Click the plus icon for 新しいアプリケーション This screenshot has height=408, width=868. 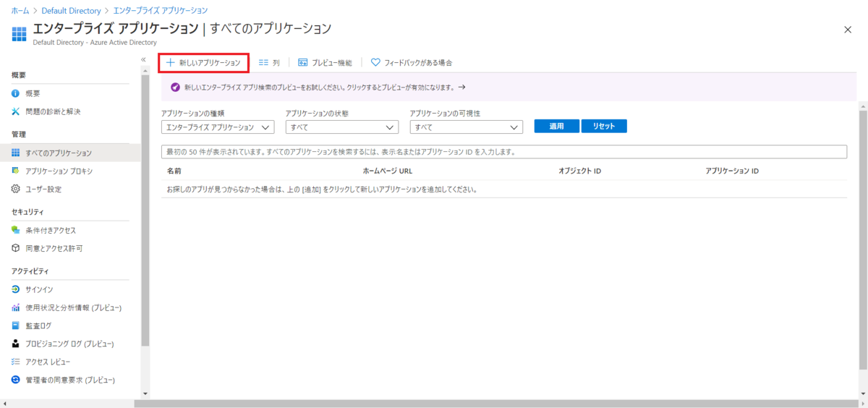[x=171, y=63]
